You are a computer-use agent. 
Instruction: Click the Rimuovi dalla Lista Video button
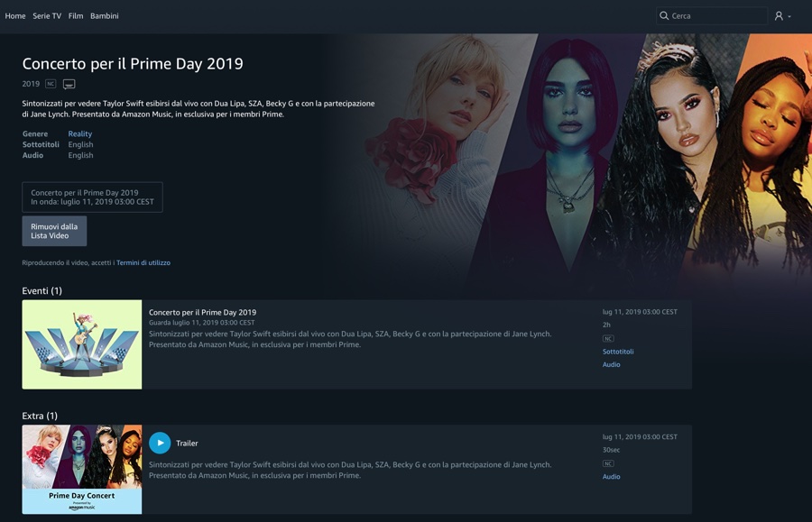pyautogui.click(x=54, y=231)
